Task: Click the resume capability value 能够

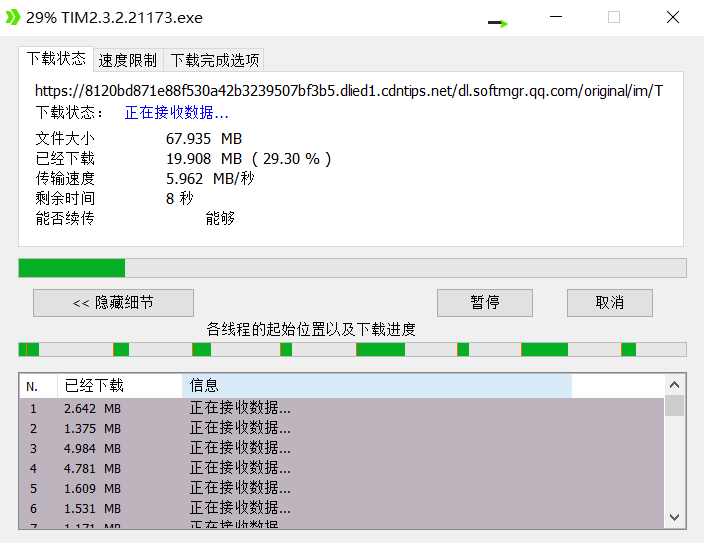Action: coord(220,218)
